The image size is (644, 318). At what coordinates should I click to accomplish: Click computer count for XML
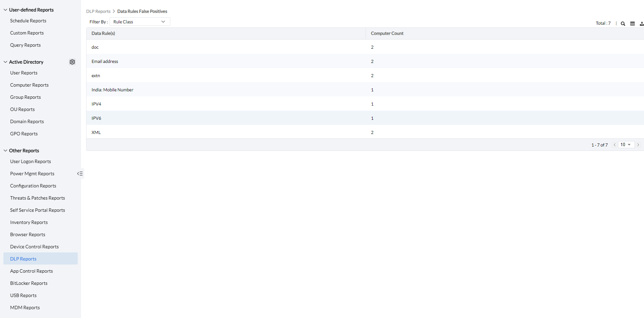click(x=372, y=132)
